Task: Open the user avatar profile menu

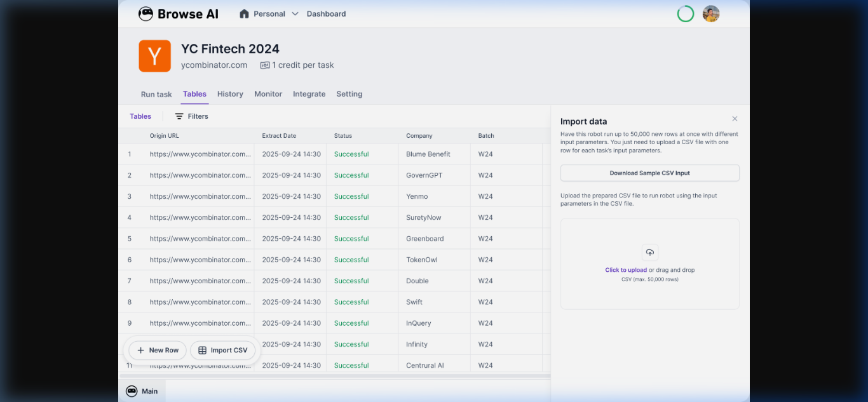Action: tap(711, 14)
